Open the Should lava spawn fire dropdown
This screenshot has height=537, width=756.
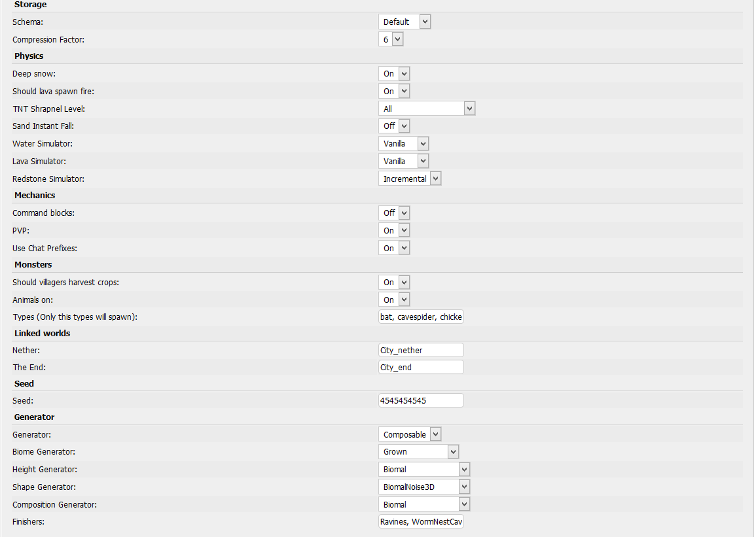click(x=394, y=91)
